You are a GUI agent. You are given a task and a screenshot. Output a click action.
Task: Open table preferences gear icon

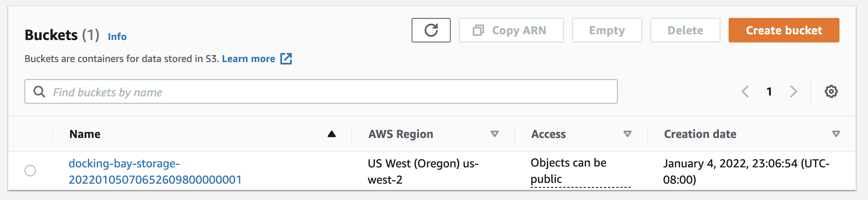coord(831,91)
